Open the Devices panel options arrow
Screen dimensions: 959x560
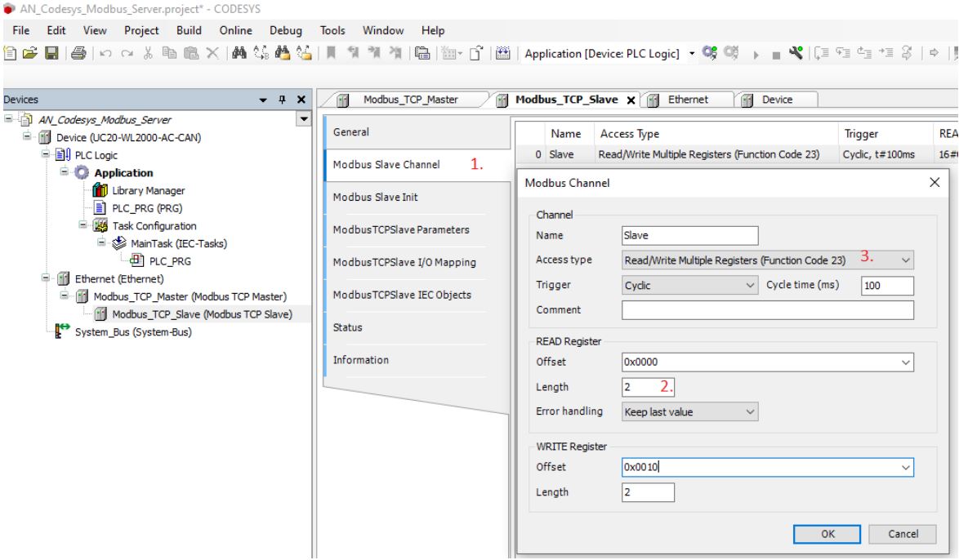(x=263, y=100)
